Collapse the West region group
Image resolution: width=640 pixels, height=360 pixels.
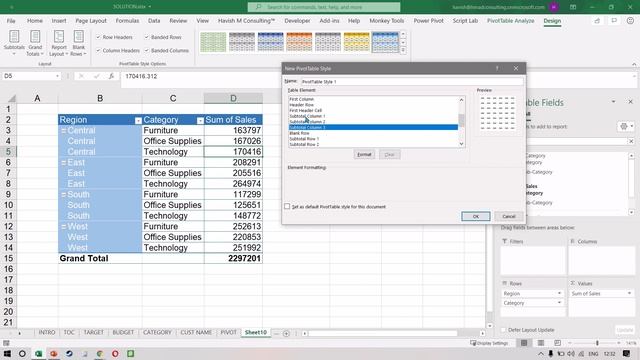64,227
